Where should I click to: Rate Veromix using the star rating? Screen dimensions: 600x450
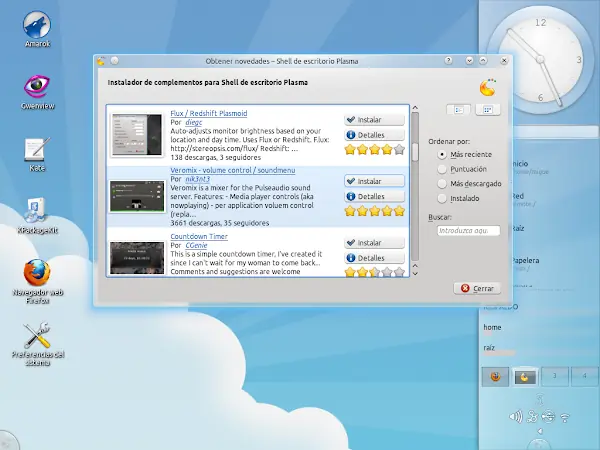click(375, 211)
